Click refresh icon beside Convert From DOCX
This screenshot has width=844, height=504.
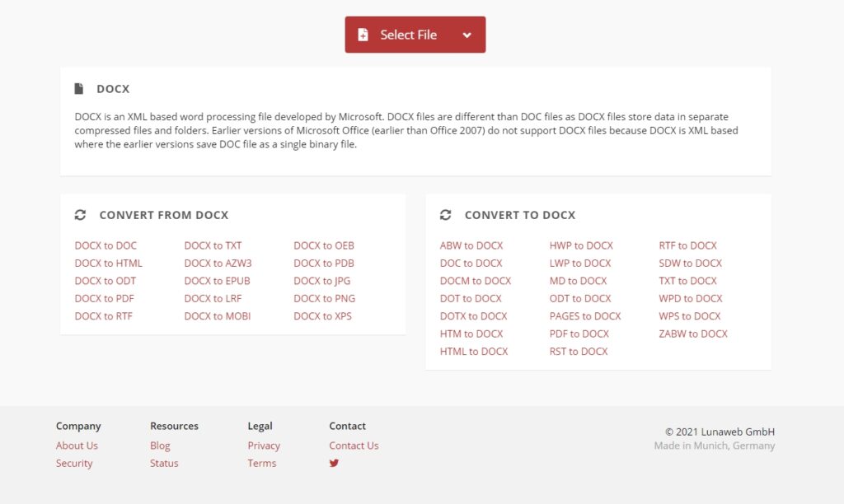pyautogui.click(x=80, y=215)
